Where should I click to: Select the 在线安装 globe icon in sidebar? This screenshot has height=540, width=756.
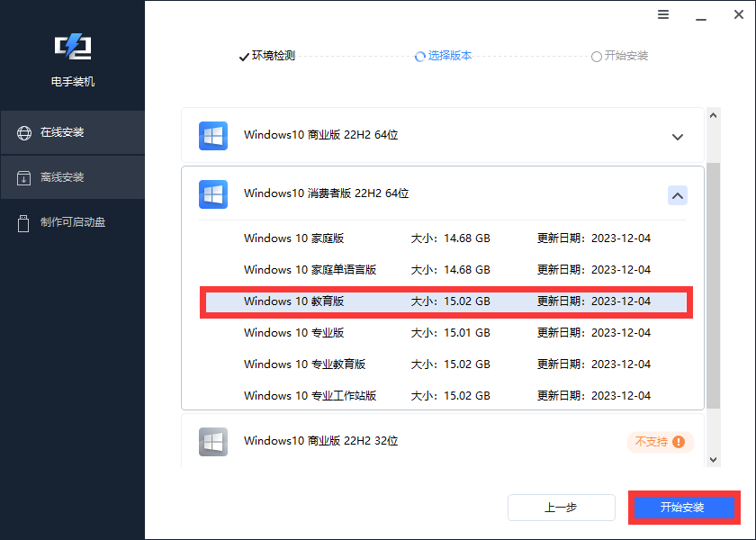(x=22, y=131)
